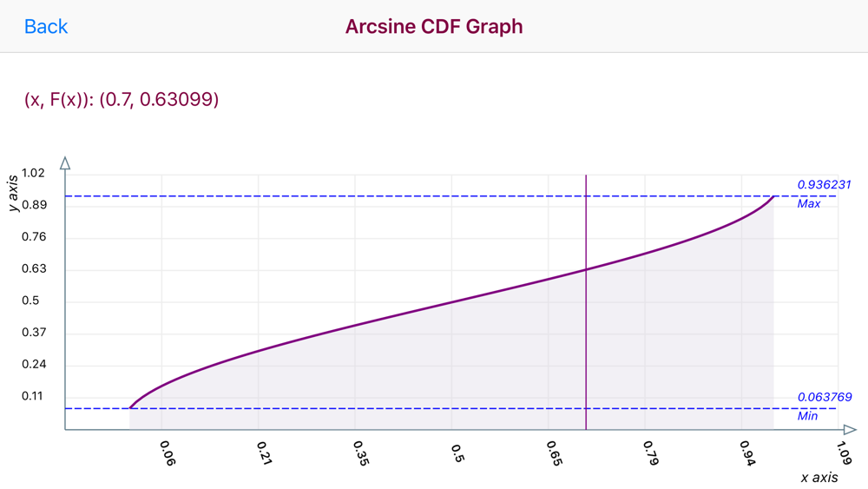
Task: Click the 0.063769 min value label
Action: click(825, 397)
